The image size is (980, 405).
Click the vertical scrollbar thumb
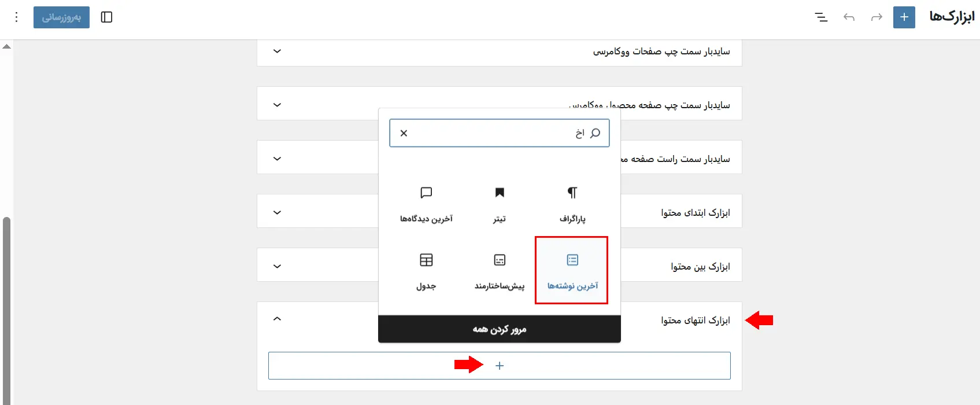6,311
